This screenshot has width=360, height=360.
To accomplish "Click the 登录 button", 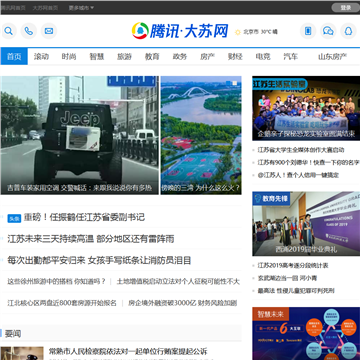I will 346,8.
